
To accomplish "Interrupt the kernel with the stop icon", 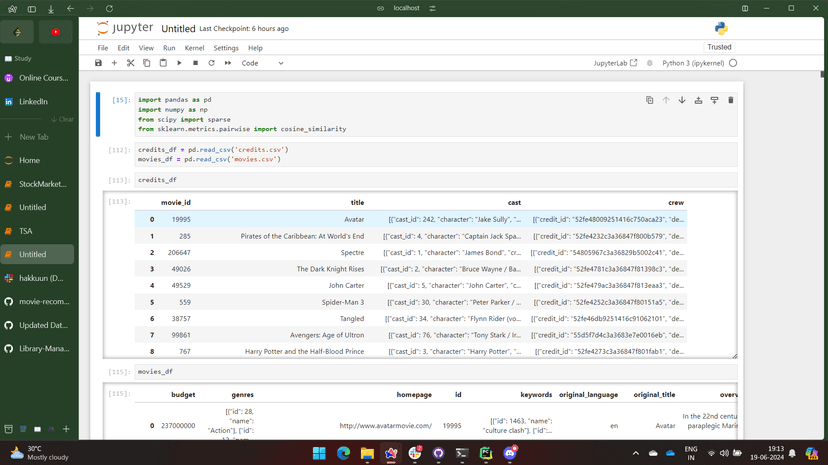I will [195, 63].
